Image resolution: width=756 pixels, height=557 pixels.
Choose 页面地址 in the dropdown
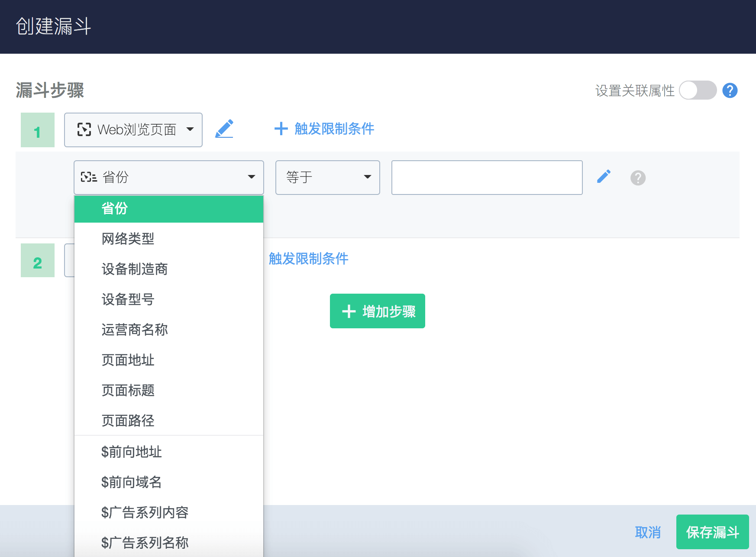(168, 360)
